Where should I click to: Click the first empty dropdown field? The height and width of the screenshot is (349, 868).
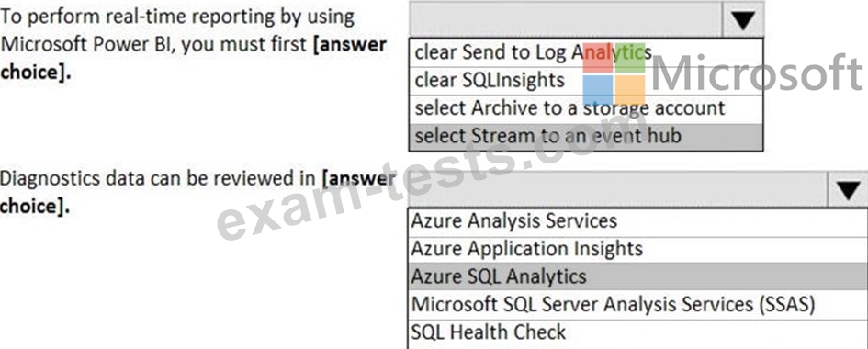point(566,20)
